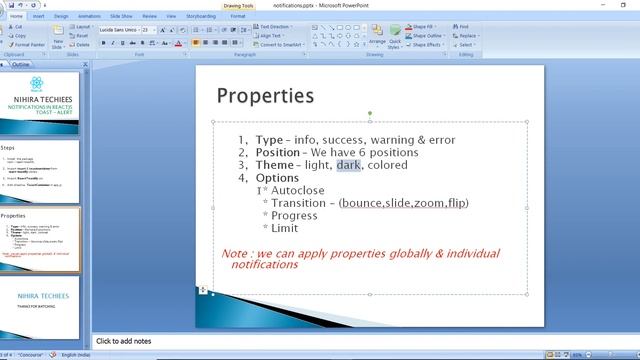Apply strikethrough to text

132,43
